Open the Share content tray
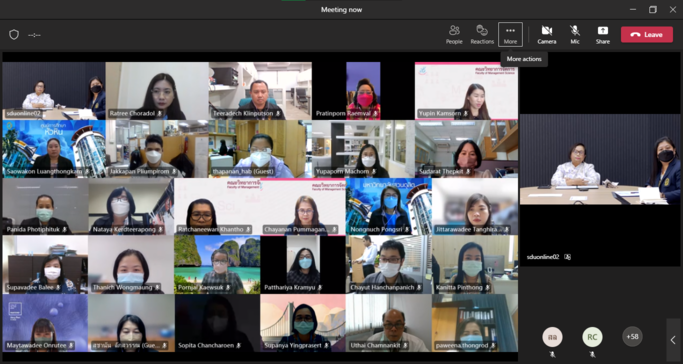The image size is (683, 364). [x=603, y=34]
